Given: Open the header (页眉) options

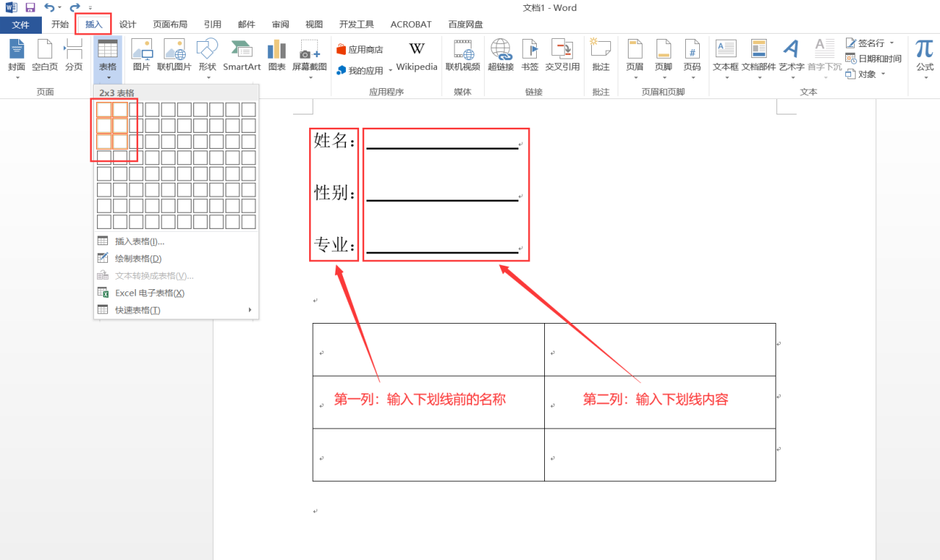Looking at the screenshot, I should 634,59.
